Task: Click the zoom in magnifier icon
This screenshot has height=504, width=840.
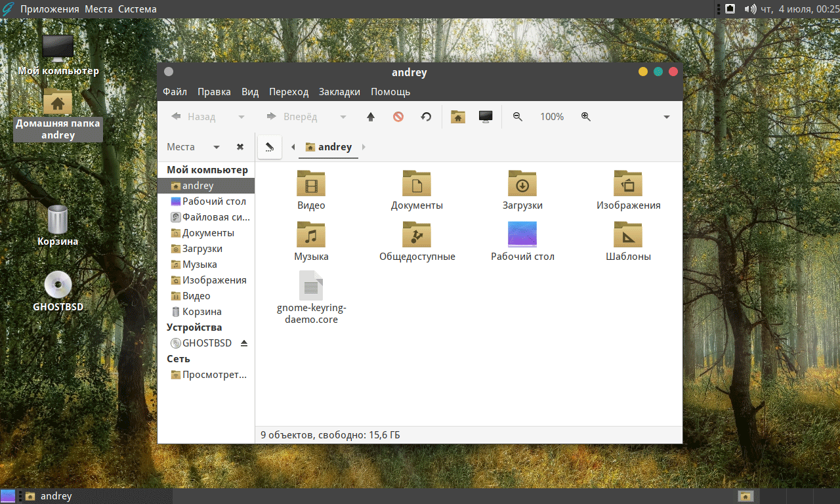Action: pos(586,117)
